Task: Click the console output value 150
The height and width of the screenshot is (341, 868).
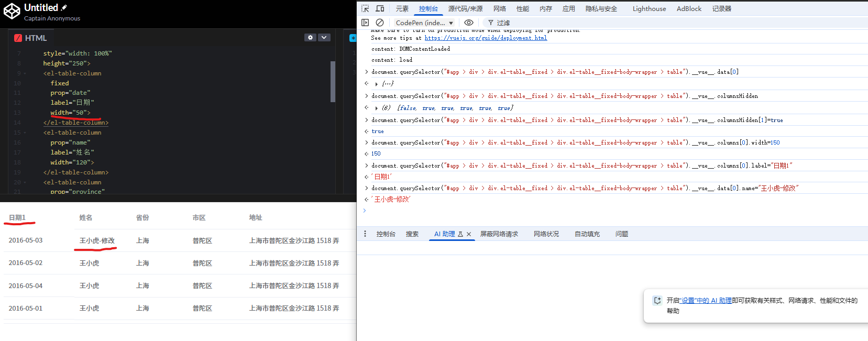Action: pyautogui.click(x=376, y=154)
